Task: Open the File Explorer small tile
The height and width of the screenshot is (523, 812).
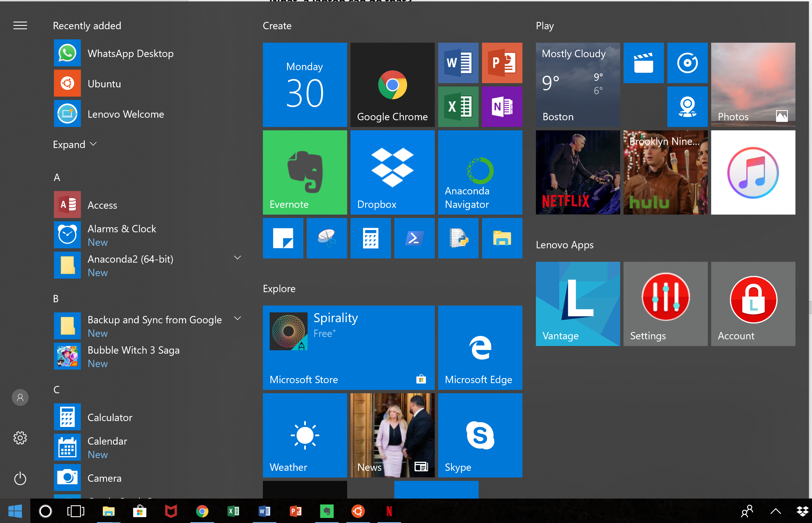Action: [502, 238]
